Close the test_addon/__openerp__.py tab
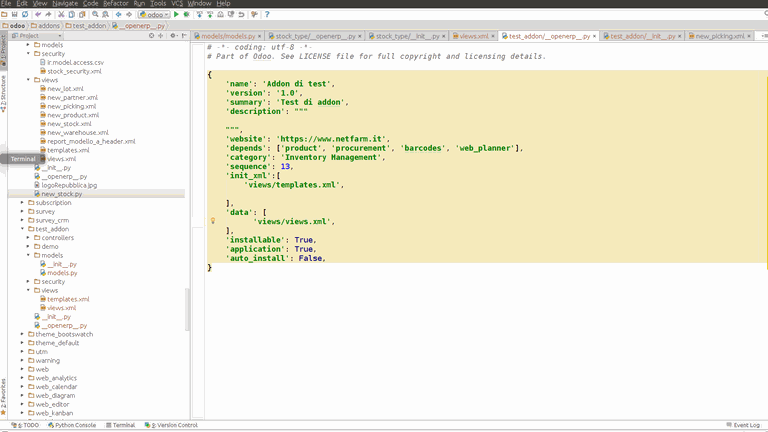This screenshot has height=432, width=768. click(595, 36)
